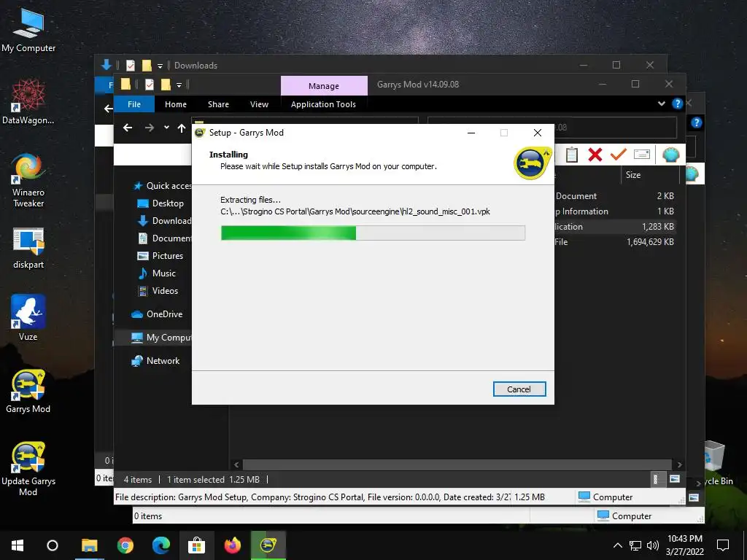Open Desktop in the navigation pane
The width and height of the screenshot is (747, 560).
160,203
